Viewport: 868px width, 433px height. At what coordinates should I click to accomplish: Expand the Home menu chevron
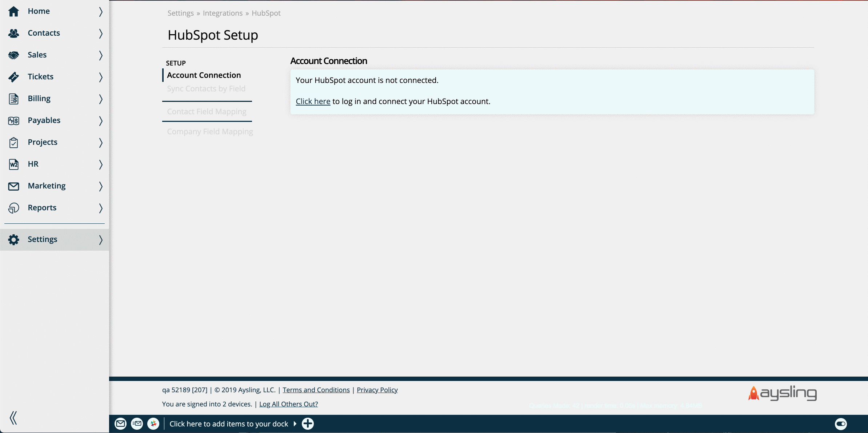point(101,12)
